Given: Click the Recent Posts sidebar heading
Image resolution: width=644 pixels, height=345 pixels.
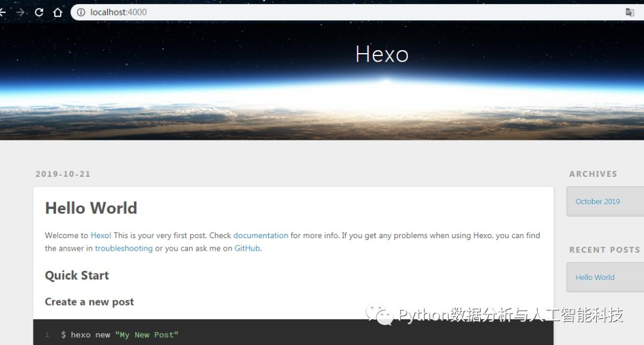Looking at the screenshot, I should pyautogui.click(x=605, y=250).
